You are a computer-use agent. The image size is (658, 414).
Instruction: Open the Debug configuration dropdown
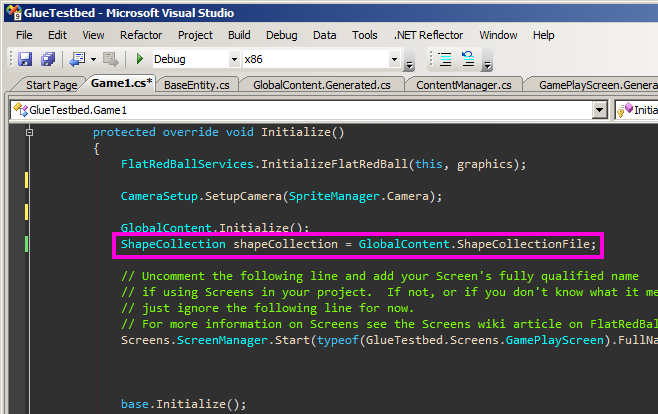pyautogui.click(x=235, y=60)
